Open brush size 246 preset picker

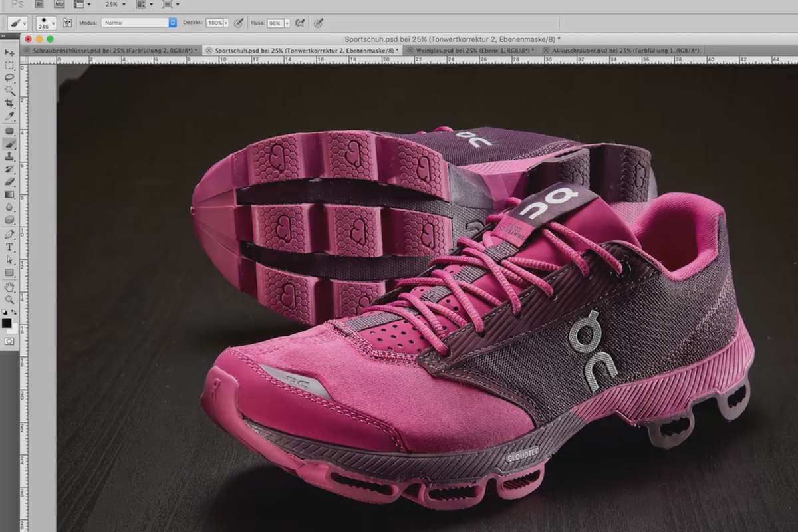pyautogui.click(x=45, y=23)
